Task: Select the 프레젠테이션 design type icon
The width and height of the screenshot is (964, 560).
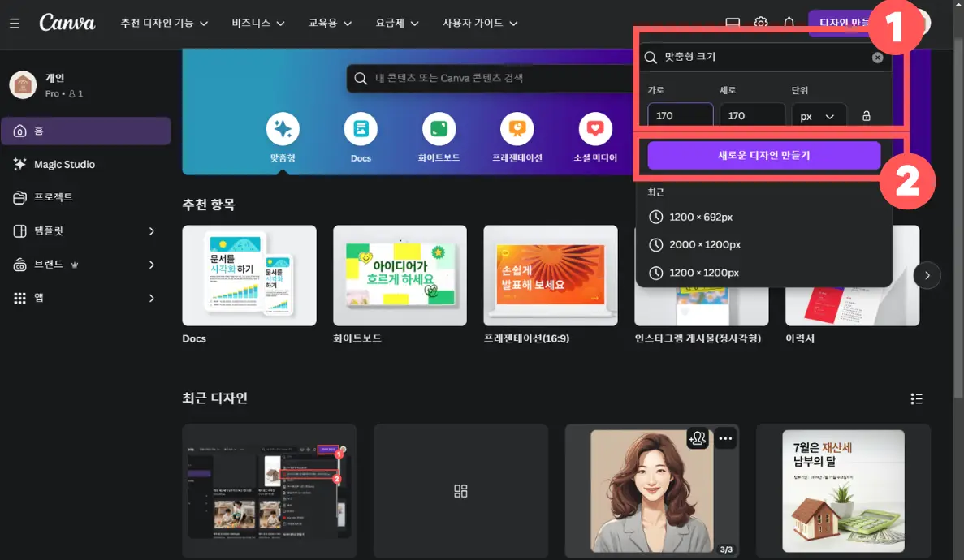Action: (517, 131)
